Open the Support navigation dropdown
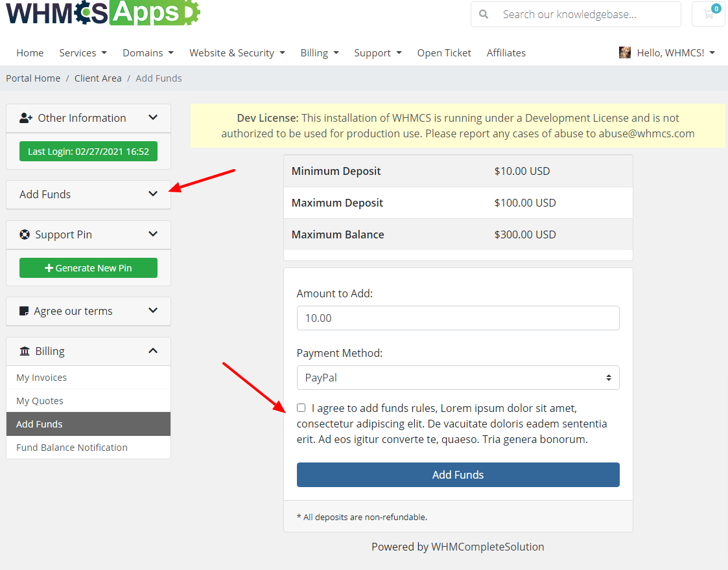 pyautogui.click(x=378, y=53)
